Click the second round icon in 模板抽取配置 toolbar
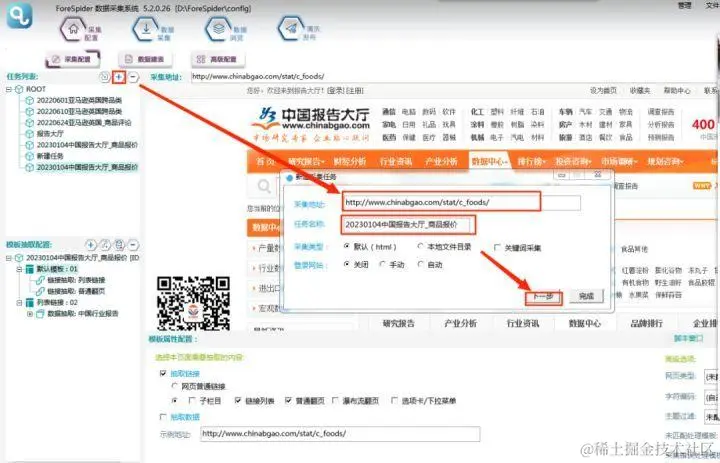Viewport: 720px width, 463px height. (105, 245)
